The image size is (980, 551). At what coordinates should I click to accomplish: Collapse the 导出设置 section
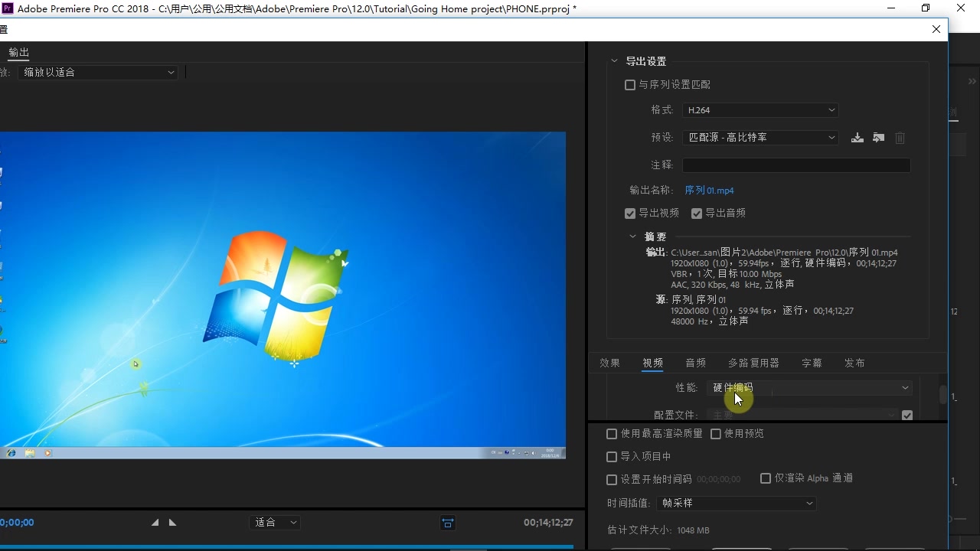(x=614, y=61)
